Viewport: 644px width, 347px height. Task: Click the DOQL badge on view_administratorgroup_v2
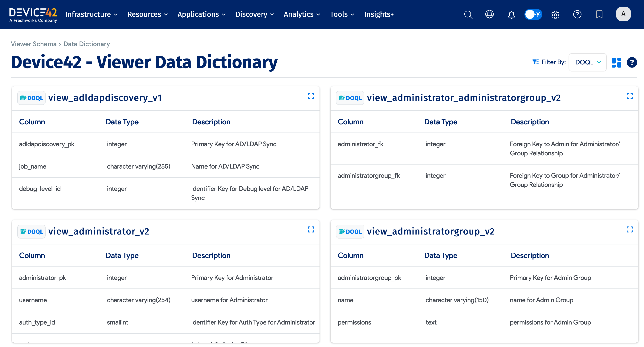[x=350, y=231]
